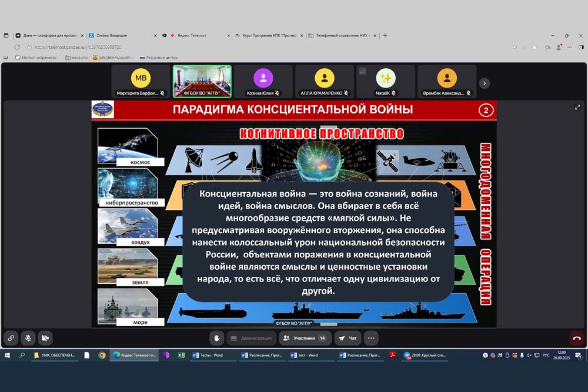Image resolution: width=588 pixels, height=392 pixels.
Task: Open Ресурсные центры bookmark
Action: (x=159, y=58)
